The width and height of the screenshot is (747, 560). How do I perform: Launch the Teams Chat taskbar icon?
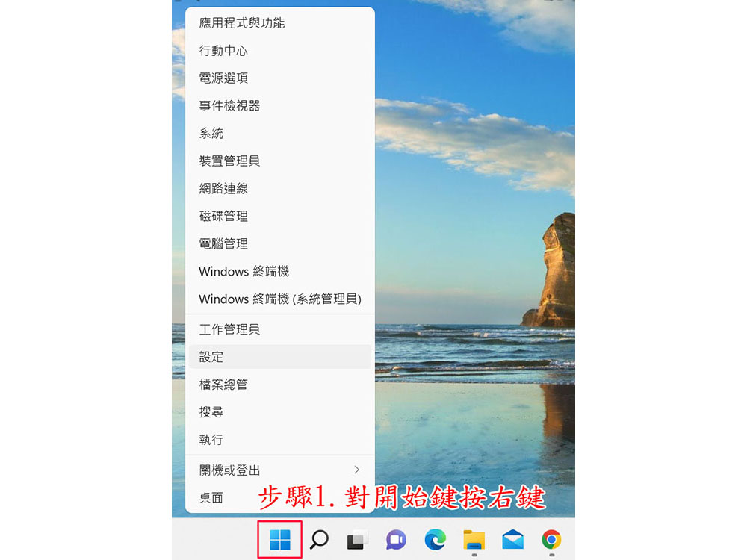coord(396,539)
